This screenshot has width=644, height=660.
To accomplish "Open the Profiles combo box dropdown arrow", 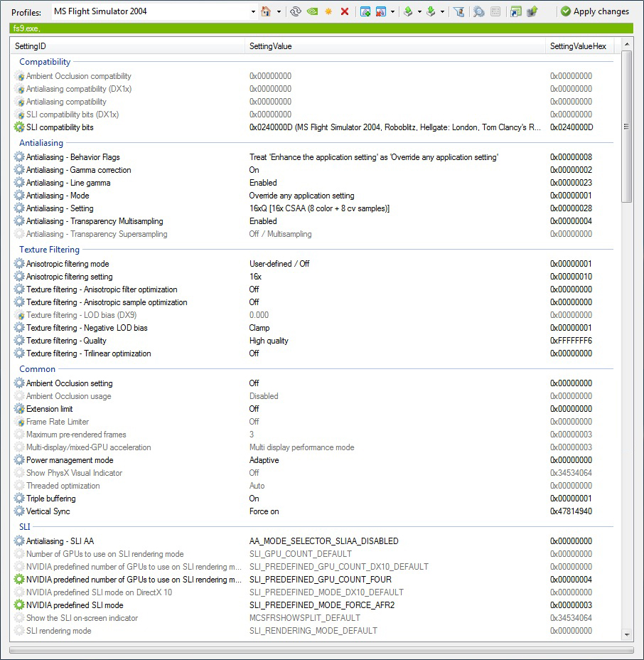I will click(253, 12).
